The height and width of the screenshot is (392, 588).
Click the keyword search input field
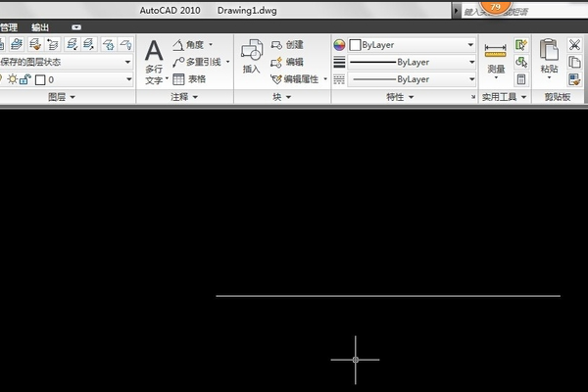pos(524,12)
